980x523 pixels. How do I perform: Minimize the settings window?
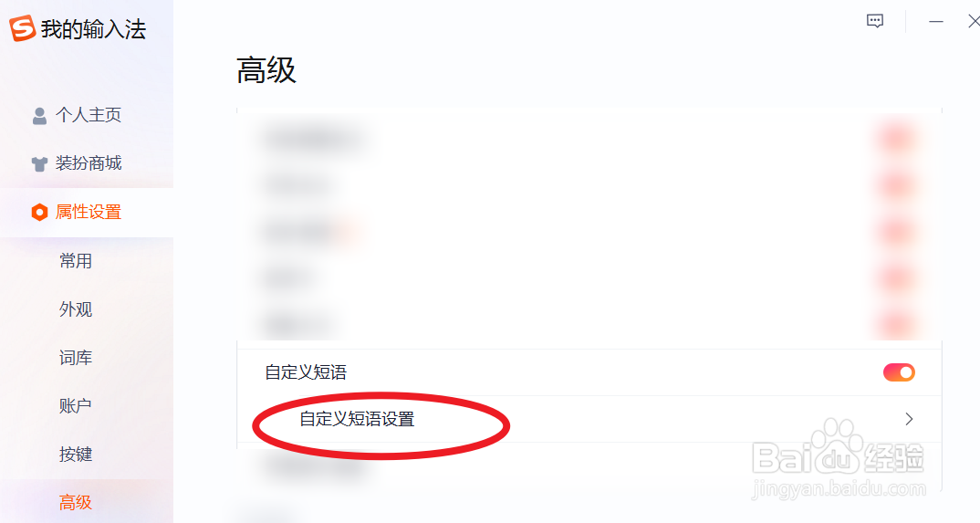point(935,21)
